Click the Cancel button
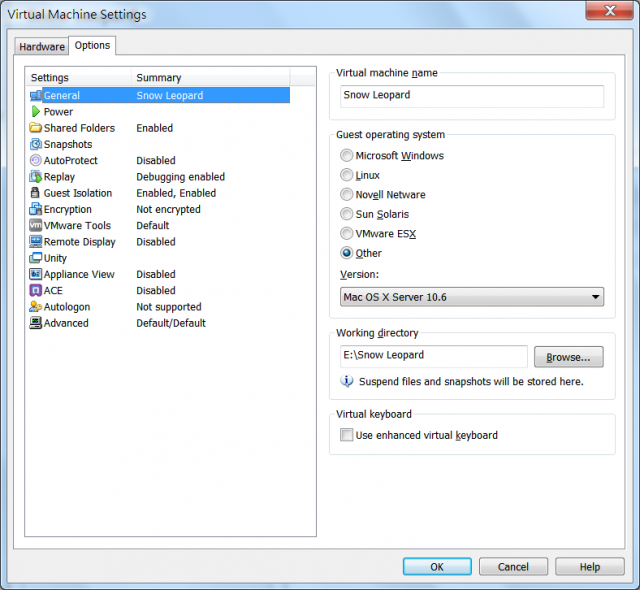The height and width of the screenshot is (590, 640). pos(513,567)
